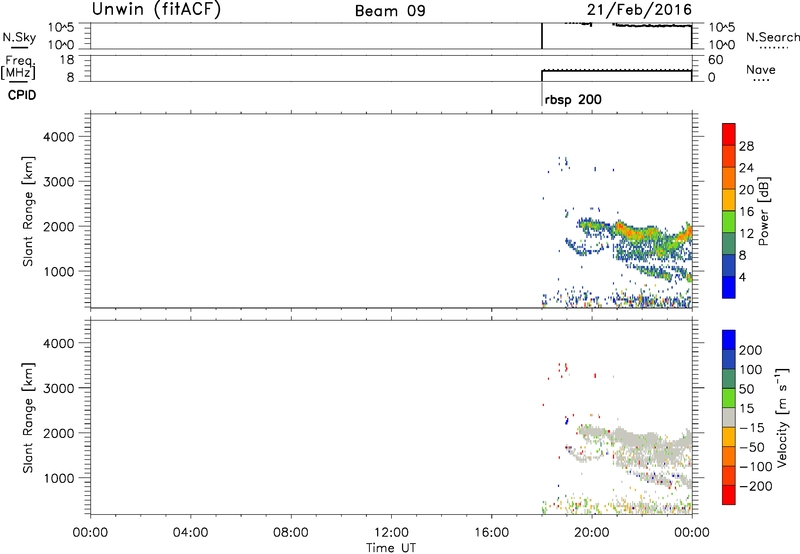
Task: Click the '18' frequency tick label
Action: pos(67,60)
